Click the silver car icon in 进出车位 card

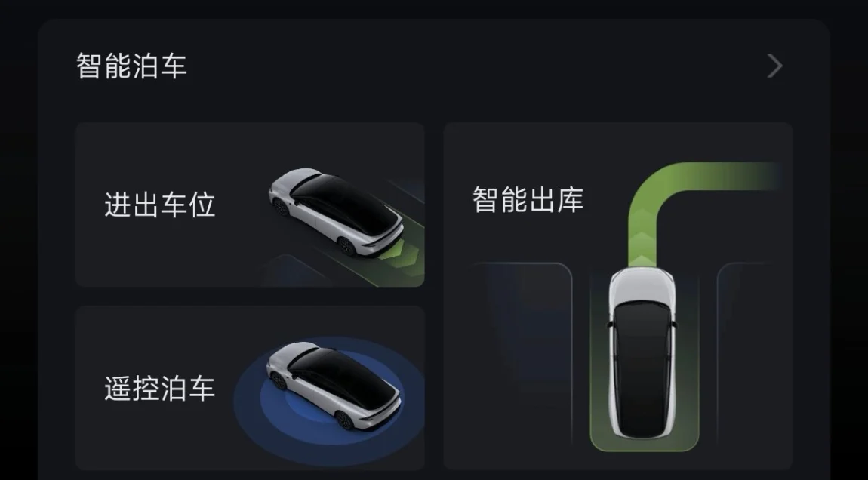336,212
